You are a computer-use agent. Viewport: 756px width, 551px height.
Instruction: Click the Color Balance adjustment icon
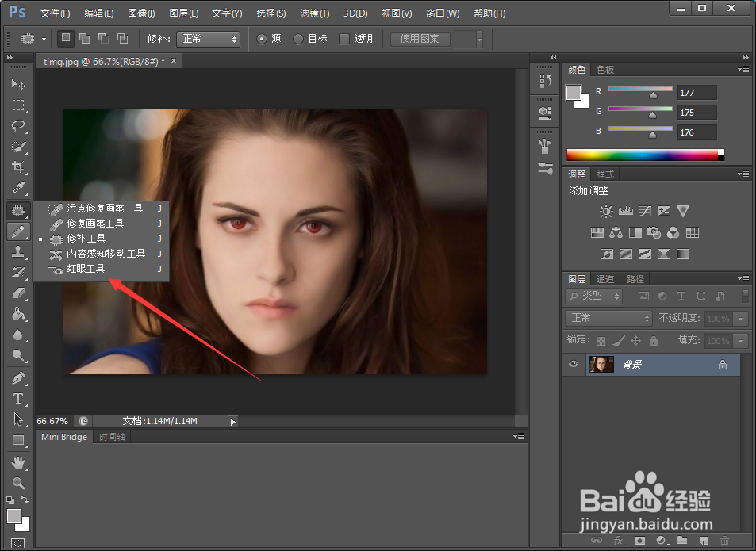(x=616, y=232)
